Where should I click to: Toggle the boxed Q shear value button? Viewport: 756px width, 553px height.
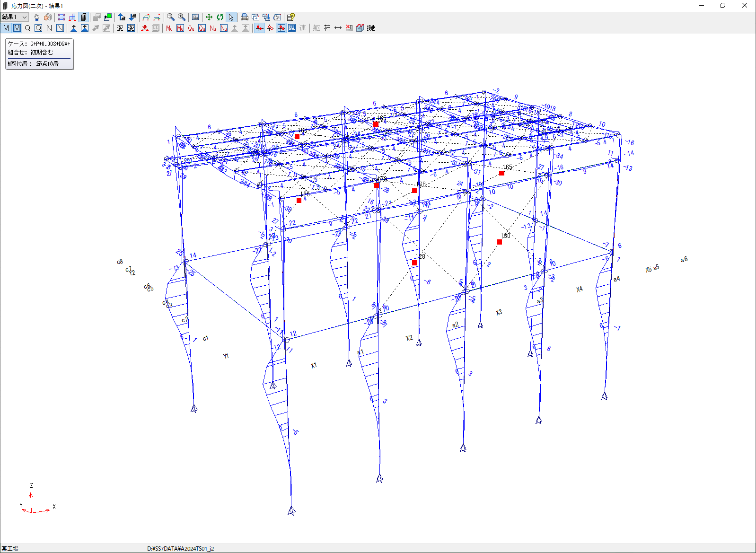(x=38, y=28)
